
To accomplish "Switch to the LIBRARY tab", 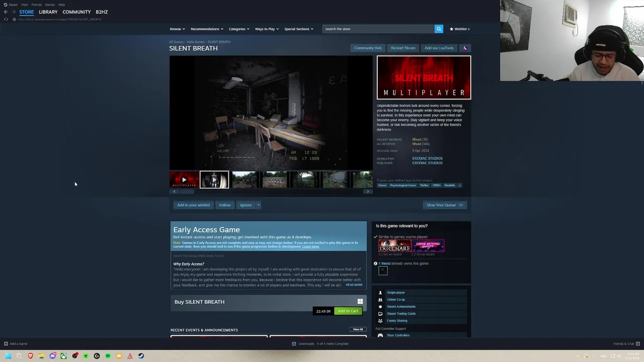I will coord(48,12).
